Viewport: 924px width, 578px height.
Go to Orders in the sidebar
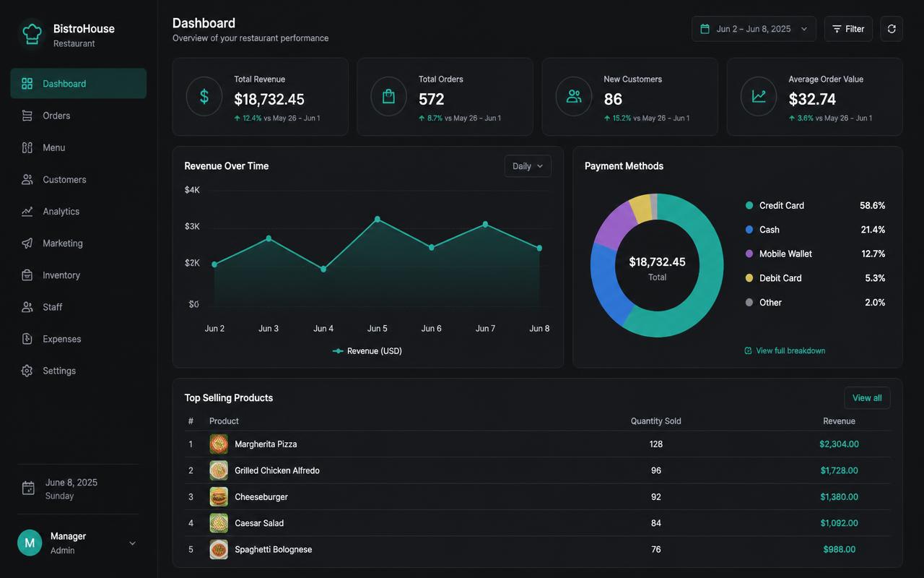tap(79, 116)
